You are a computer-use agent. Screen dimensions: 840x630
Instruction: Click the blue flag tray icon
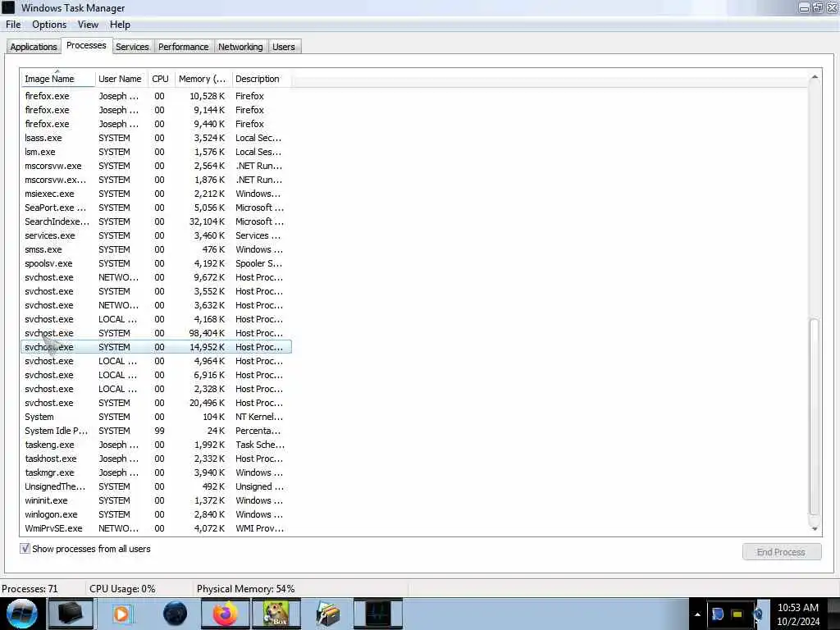click(x=718, y=614)
